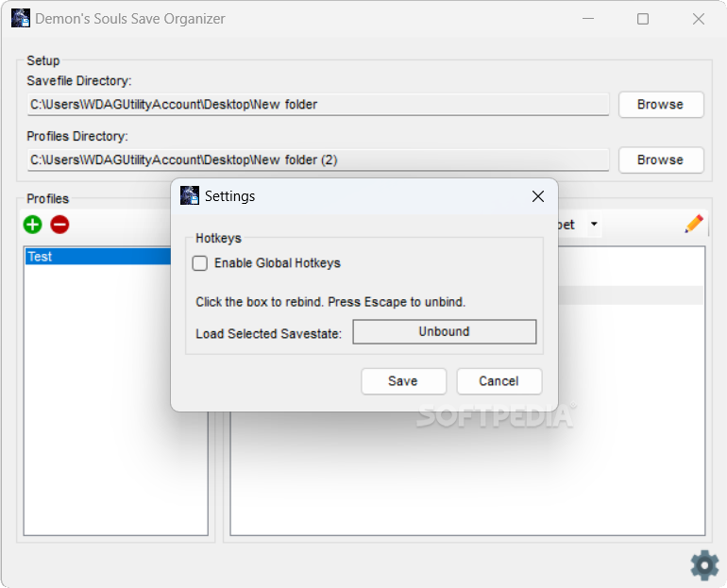Minimize the Save Organizer window

point(588,19)
